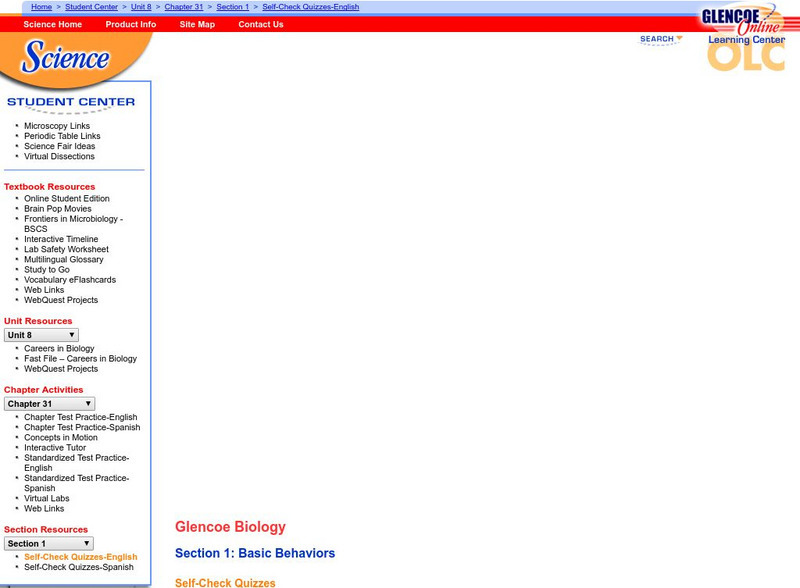
Task: Select Self-Check Quizzes-English in sidebar
Action: [81, 557]
